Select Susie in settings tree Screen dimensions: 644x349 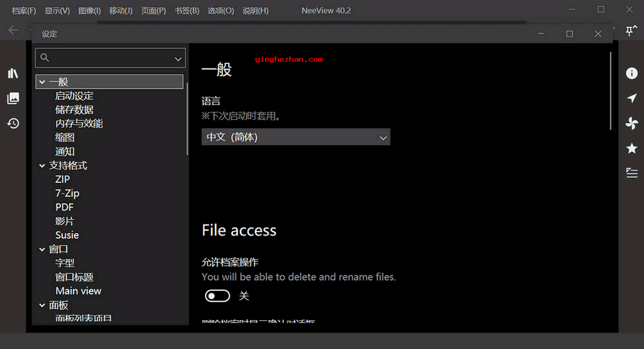pyautogui.click(x=67, y=235)
